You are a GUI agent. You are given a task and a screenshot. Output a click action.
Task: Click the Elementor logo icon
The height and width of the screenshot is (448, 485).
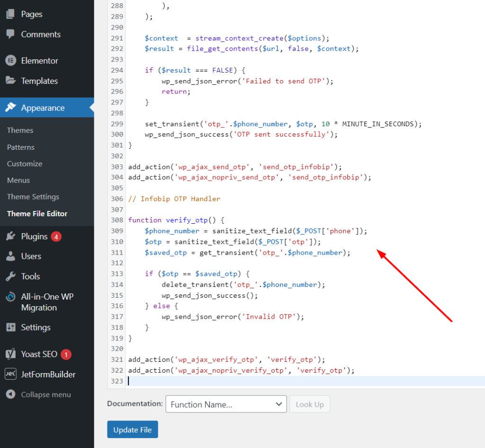coord(10,61)
